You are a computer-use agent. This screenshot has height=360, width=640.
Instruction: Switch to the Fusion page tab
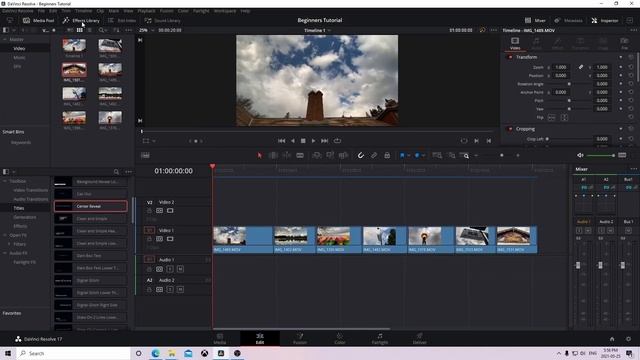pos(300,338)
